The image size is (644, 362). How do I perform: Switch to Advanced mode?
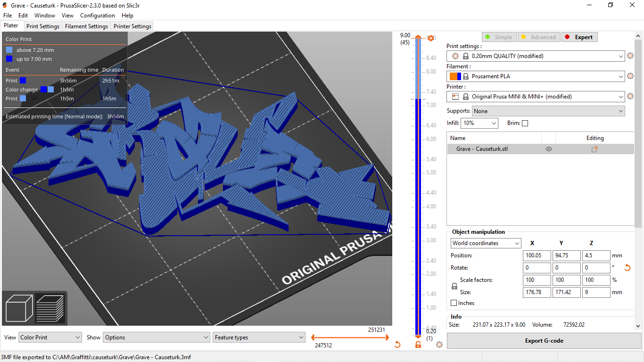[538, 37]
